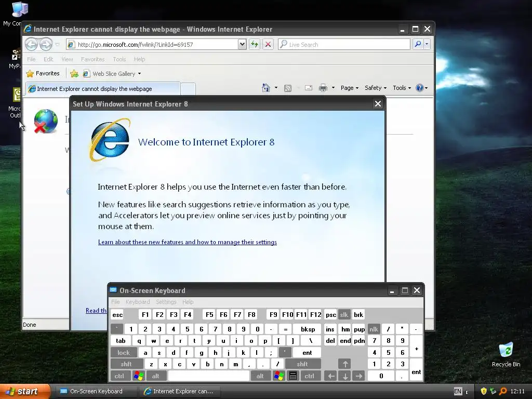
Task: Open the Page dropdown menu
Action: (350, 88)
